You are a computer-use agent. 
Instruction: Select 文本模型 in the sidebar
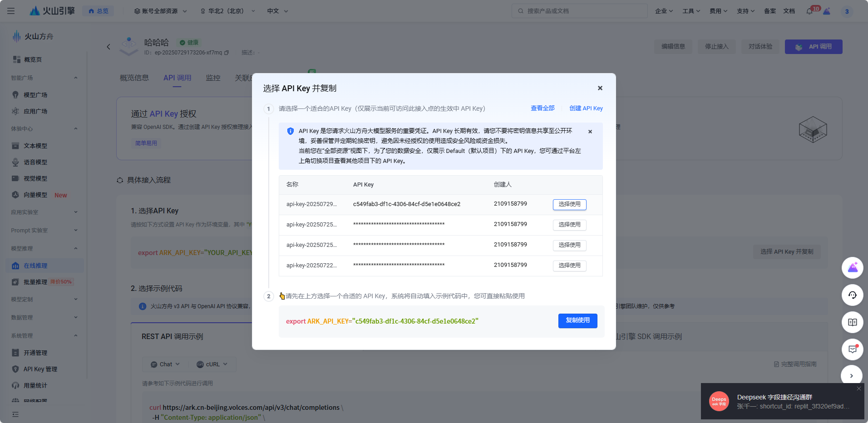(x=35, y=146)
